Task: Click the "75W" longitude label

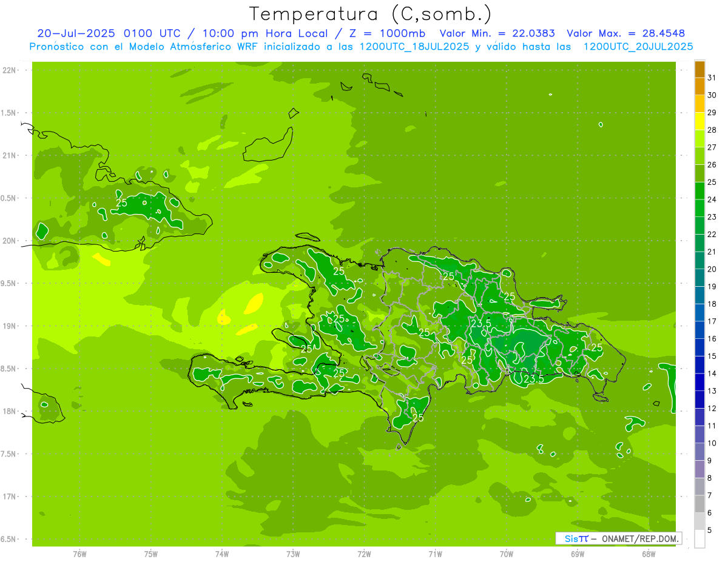Action: (x=151, y=554)
